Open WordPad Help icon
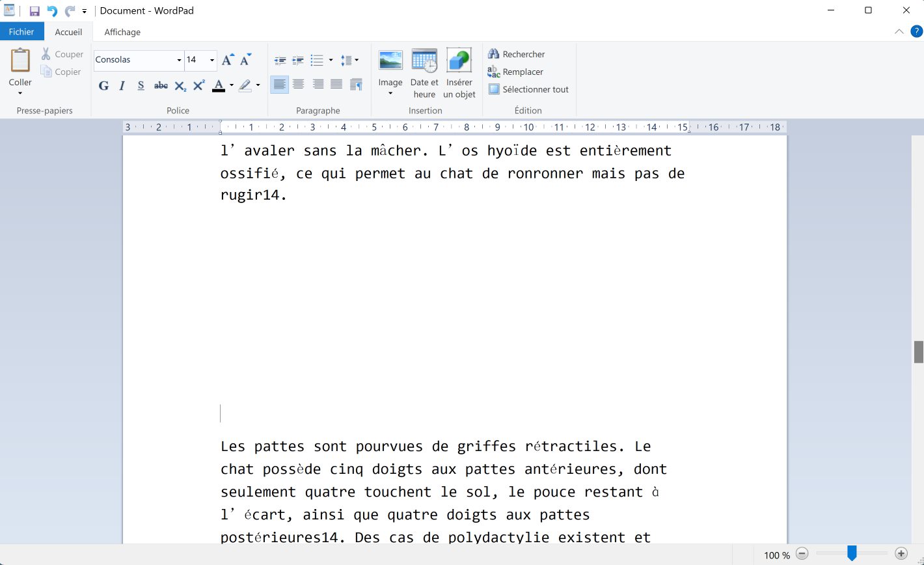The image size is (924, 565). pyautogui.click(x=916, y=31)
